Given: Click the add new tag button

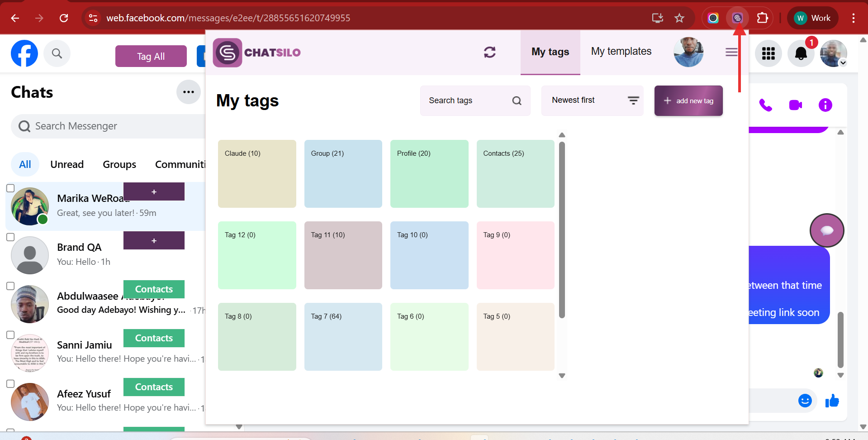Looking at the screenshot, I should click(x=688, y=100).
